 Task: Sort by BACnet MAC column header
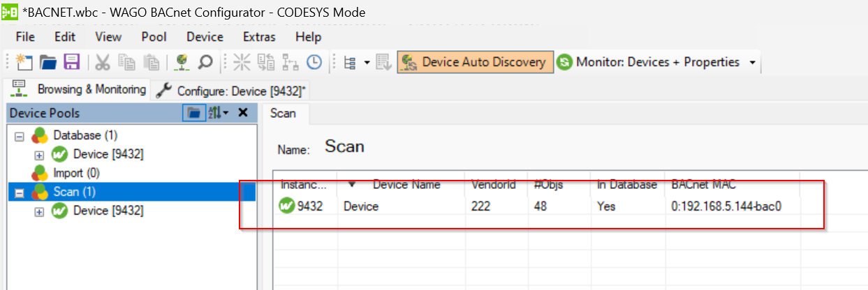pyautogui.click(x=733, y=185)
